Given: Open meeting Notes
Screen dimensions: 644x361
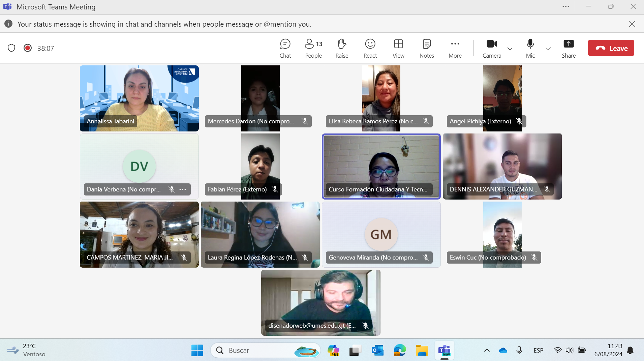Looking at the screenshot, I should tap(426, 48).
